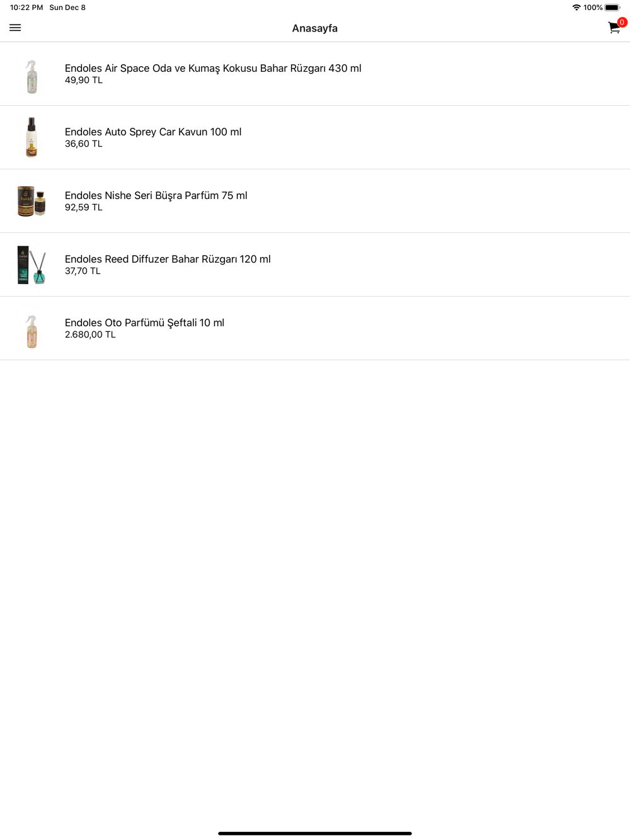Tap the 2.680,00 TL price
The image size is (630, 840).
click(90, 335)
